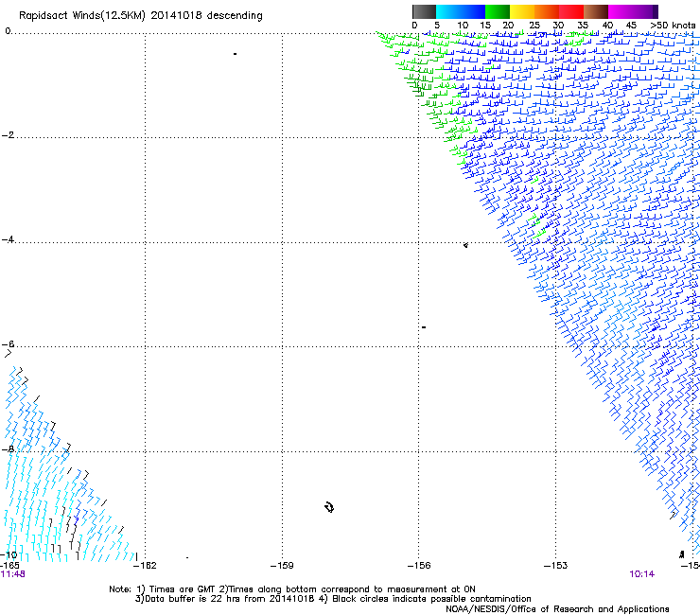
Task: Click the '-2' latitude label
Action: (x=8, y=135)
